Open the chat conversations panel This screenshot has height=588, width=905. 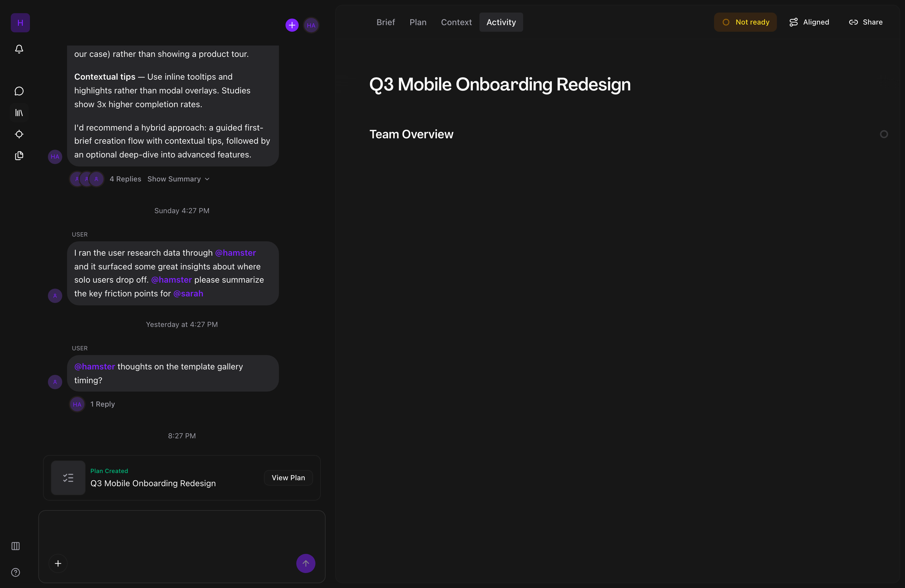(19, 91)
